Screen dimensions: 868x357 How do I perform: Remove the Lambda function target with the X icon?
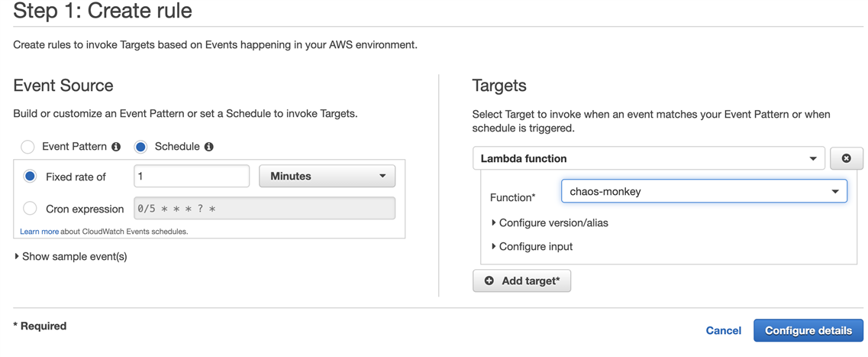(847, 158)
